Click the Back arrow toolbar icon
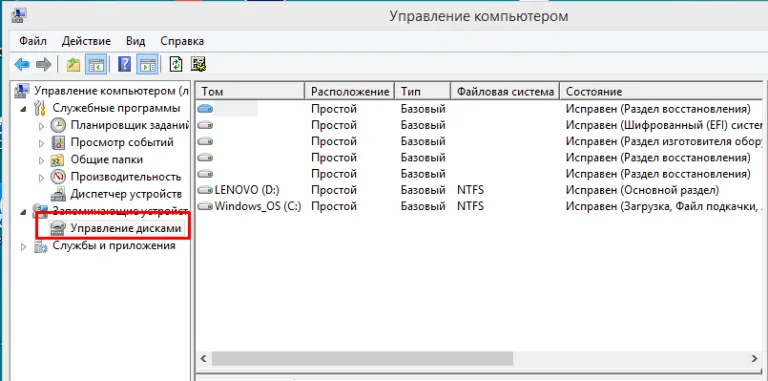 [x=22, y=64]
